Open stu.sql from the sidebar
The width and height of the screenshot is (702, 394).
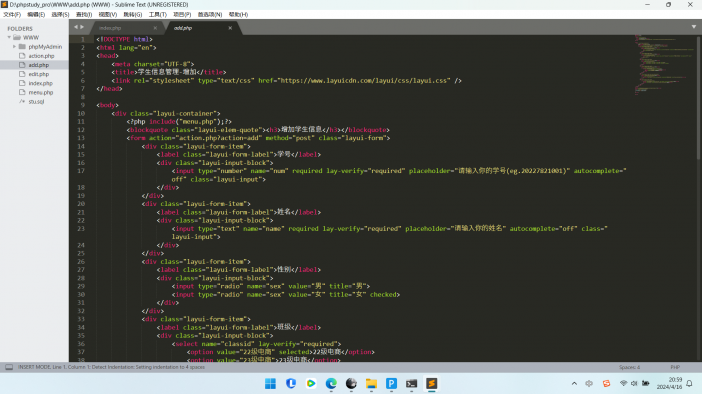click(36, 102)
